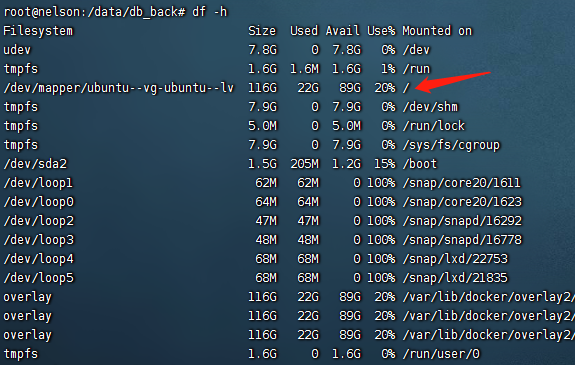575x365 pixels.
Task: Click the '/dev/sda2' filesystem name
Action: tap(35, 164)
